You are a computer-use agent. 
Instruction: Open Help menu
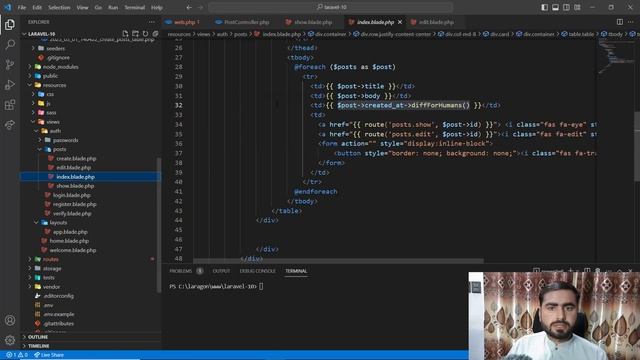click(157, 7)
